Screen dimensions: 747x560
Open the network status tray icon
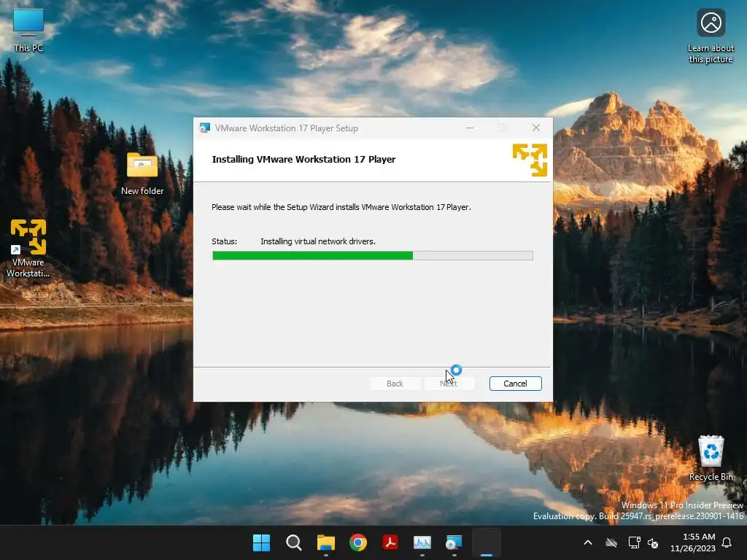634,542
